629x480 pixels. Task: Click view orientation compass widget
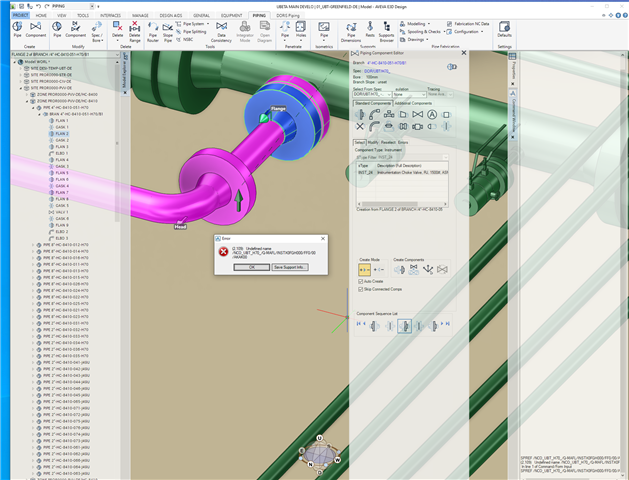tap(320, 454)
